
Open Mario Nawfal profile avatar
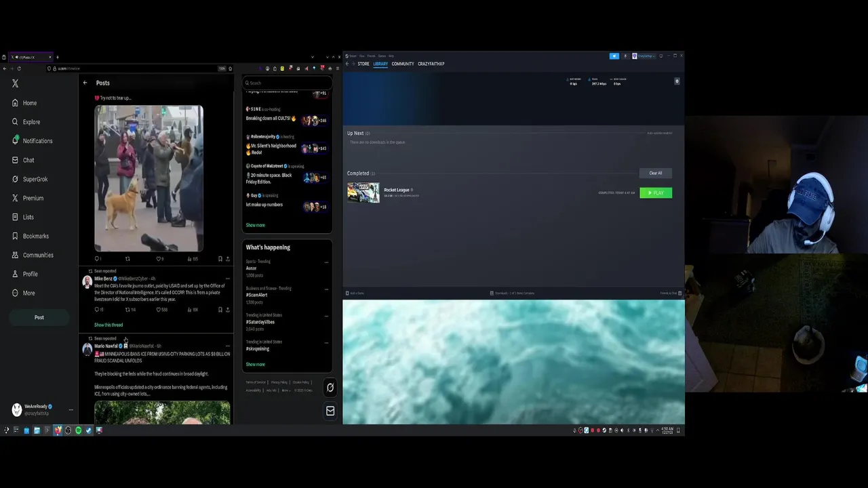87,349
